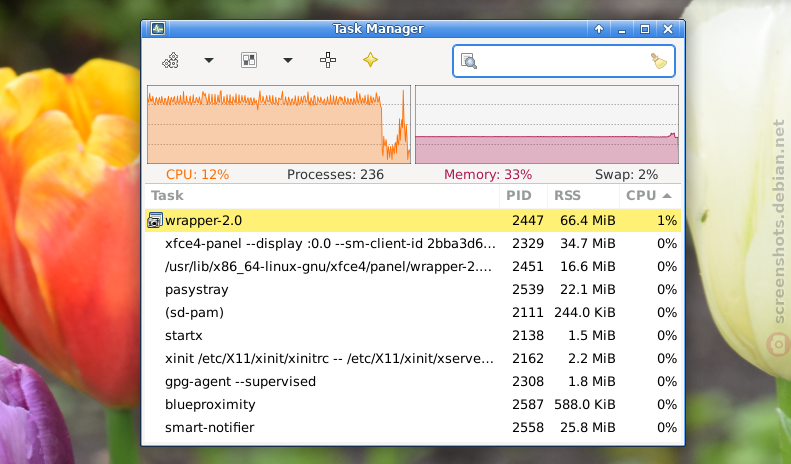Click the Swap: 2% label
Screen dimensions: 791x464
627,175
